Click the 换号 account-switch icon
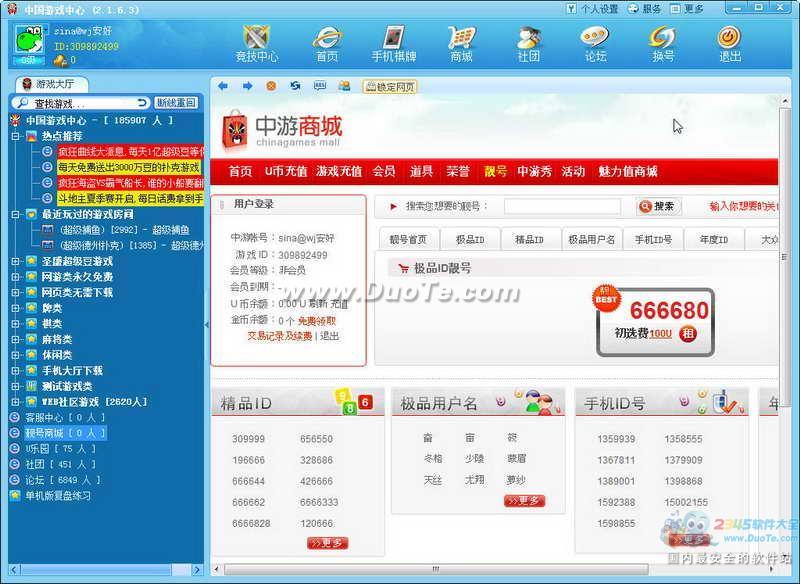 (661, 45)
